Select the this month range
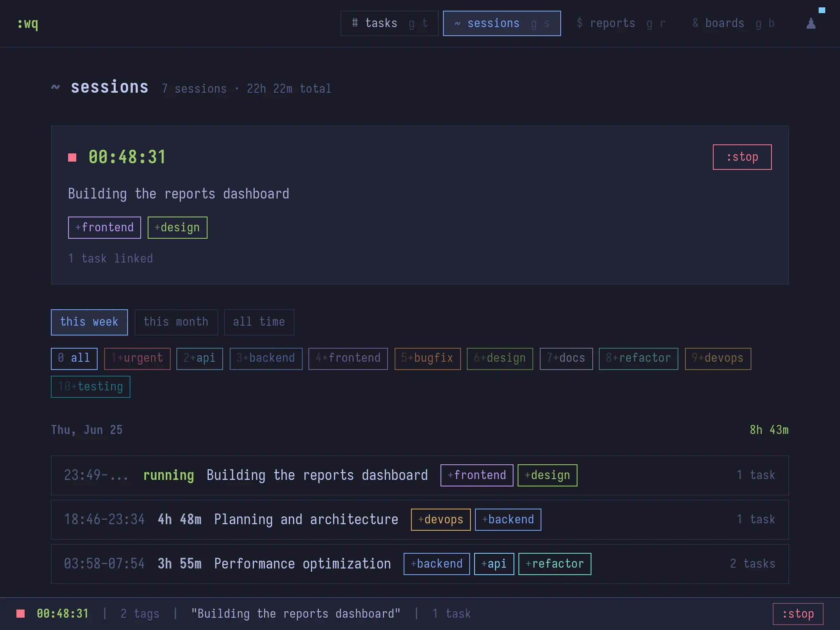Screen dimensions: 840x630 tap(176, 322)
